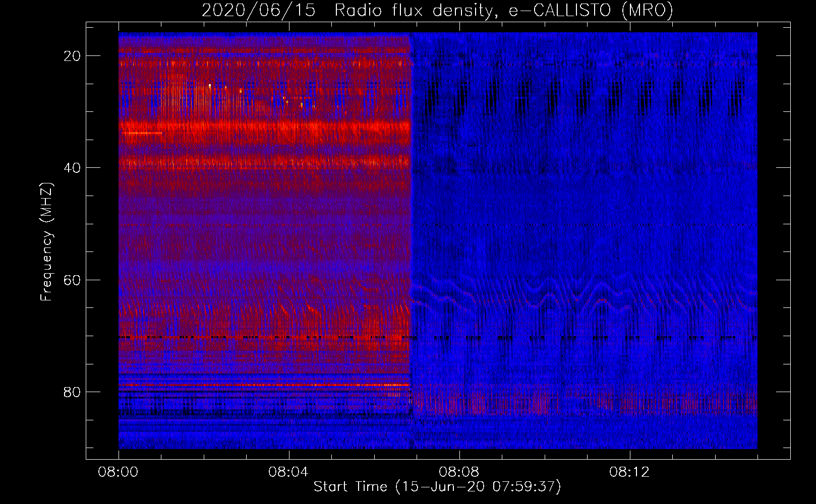Click the 60 MHz frequency tick label
This screenshot has height=504, width=816.
pyautogui.click(x=72, y=280)
